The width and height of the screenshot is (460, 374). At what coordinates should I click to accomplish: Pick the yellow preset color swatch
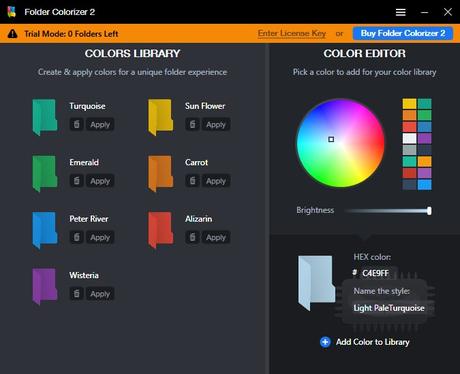409,104
